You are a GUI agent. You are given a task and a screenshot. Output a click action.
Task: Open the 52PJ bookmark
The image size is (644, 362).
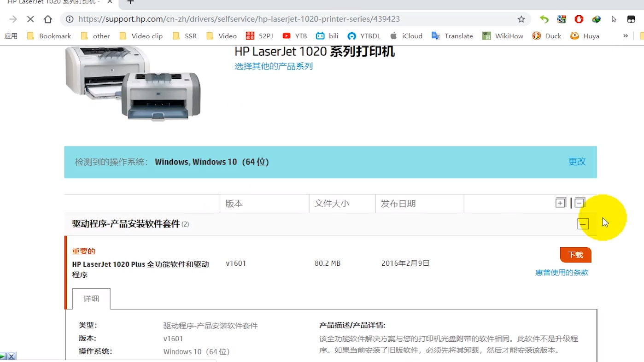[260, 36]
